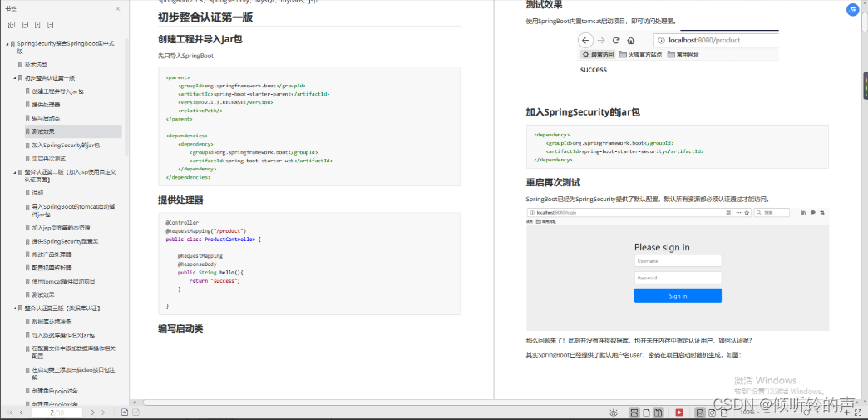Zoom in with the plus button
The width and height of the screenshot is (868, 420).
point(846,413)
